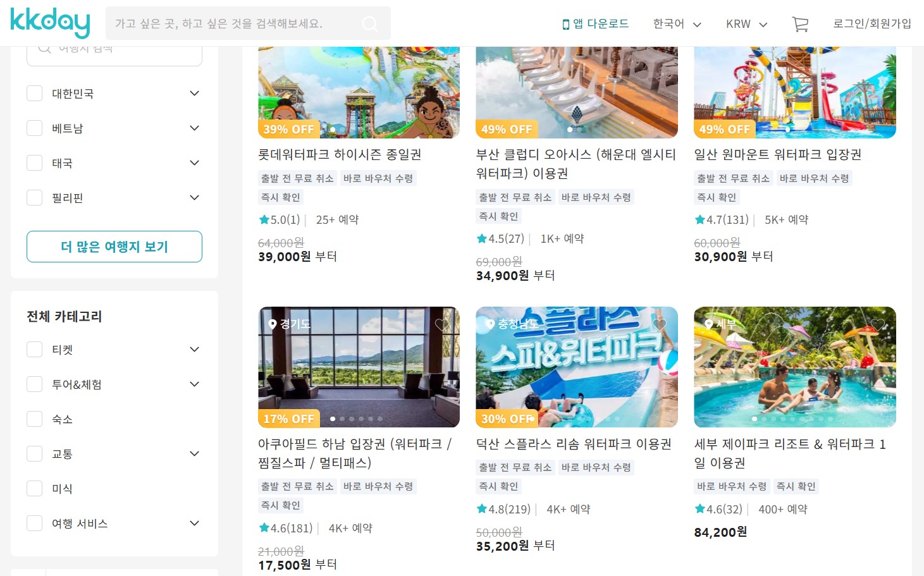Enable the 미식 category checkbox
924x576 pixels.
point(34,489)
